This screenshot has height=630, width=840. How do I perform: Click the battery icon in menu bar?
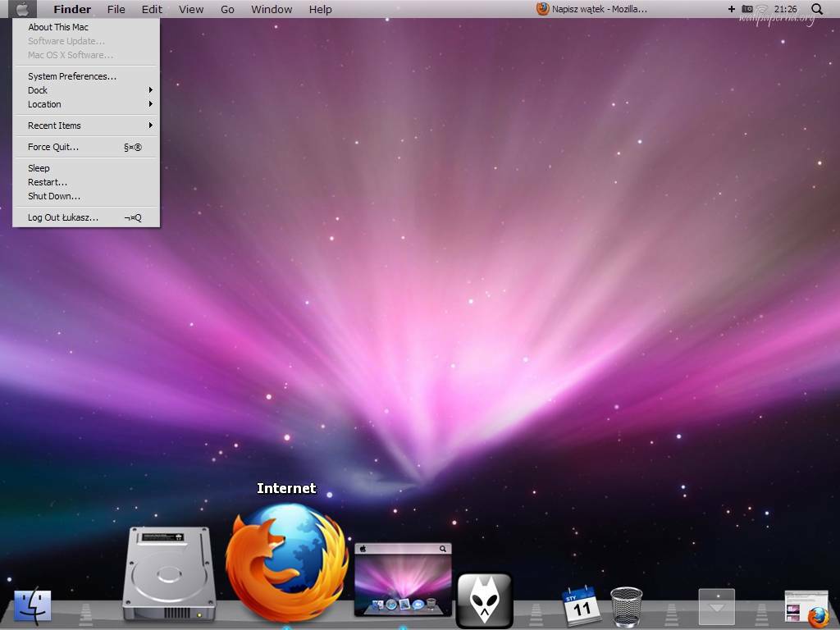(746, 9)
